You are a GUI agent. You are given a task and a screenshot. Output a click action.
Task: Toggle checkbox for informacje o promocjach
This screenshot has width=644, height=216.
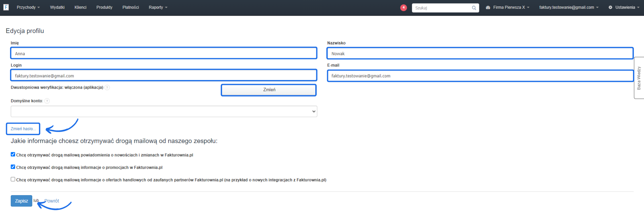13,167
